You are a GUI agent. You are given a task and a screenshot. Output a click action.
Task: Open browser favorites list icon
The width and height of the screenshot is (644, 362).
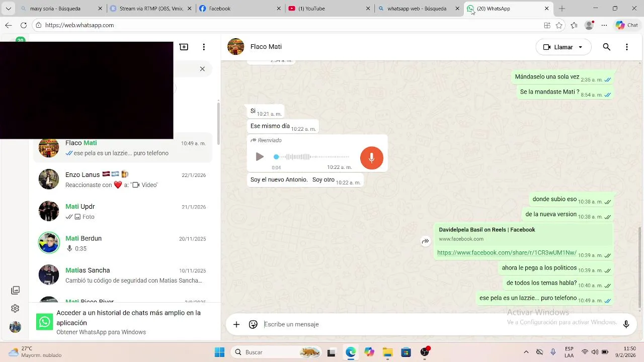574,25
